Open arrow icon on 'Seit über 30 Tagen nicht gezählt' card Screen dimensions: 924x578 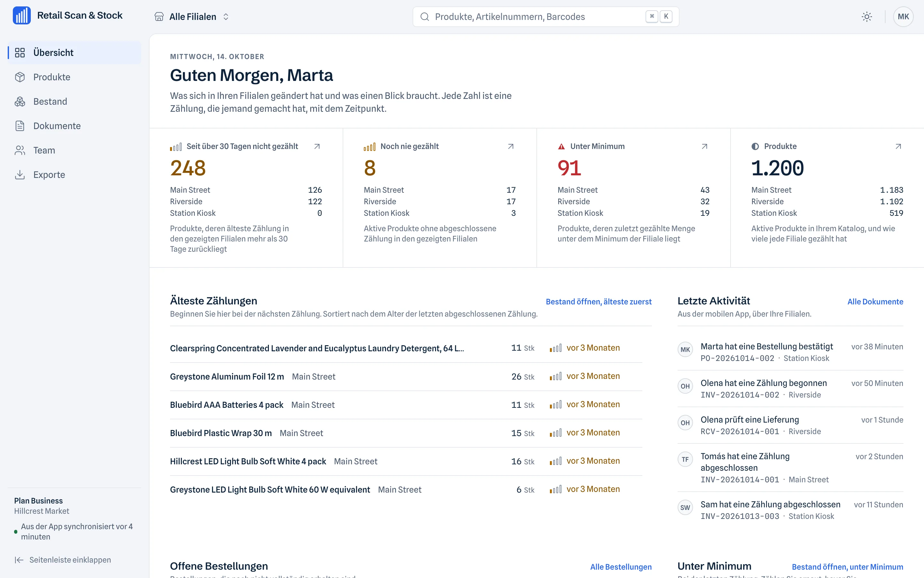point(317,146)
